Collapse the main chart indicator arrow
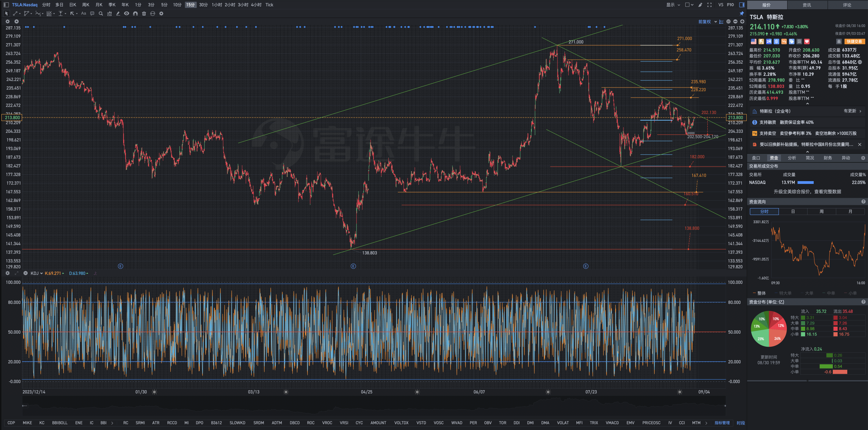 [x=16, y=21]
